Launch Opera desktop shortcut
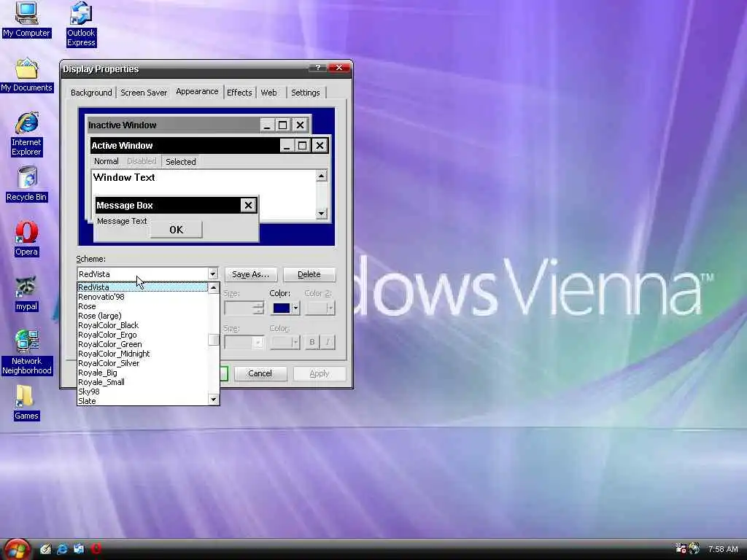747x560 pixels. point(27,239)
